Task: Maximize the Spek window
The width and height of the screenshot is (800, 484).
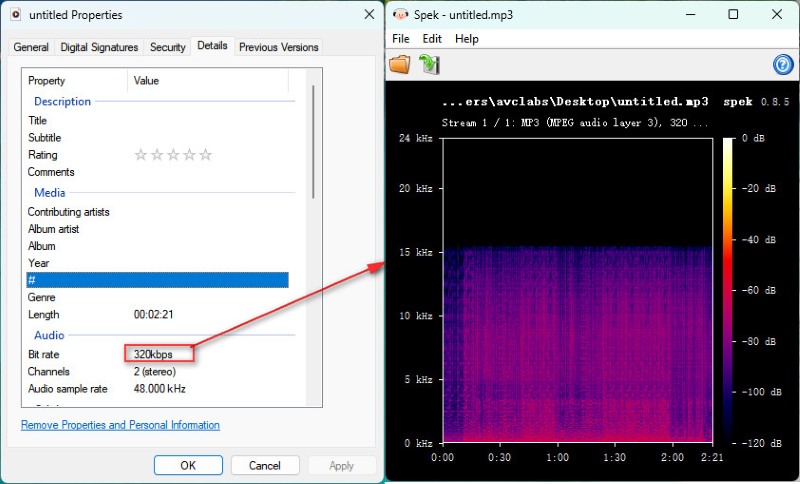Action: point(733,14)
